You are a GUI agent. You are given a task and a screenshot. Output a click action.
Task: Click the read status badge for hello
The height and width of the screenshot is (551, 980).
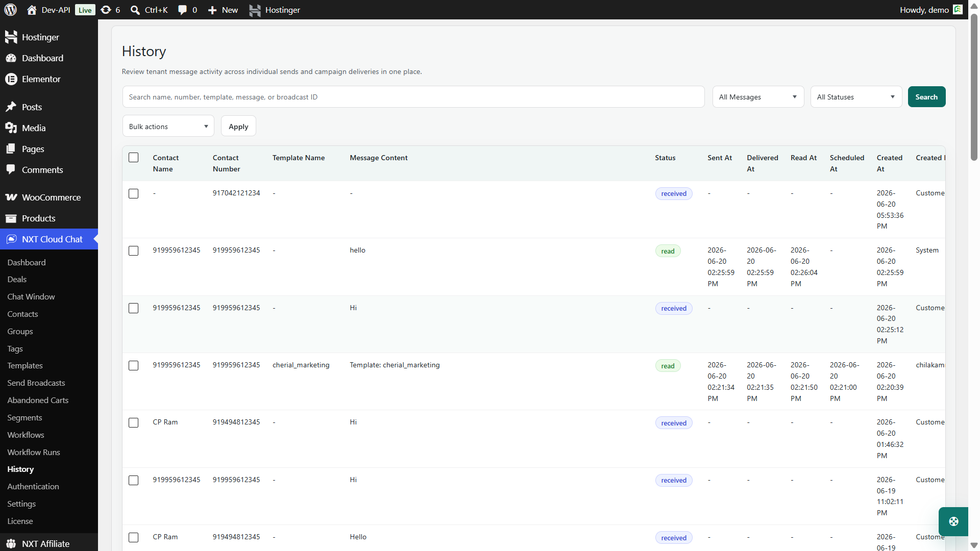pos(668,251)
